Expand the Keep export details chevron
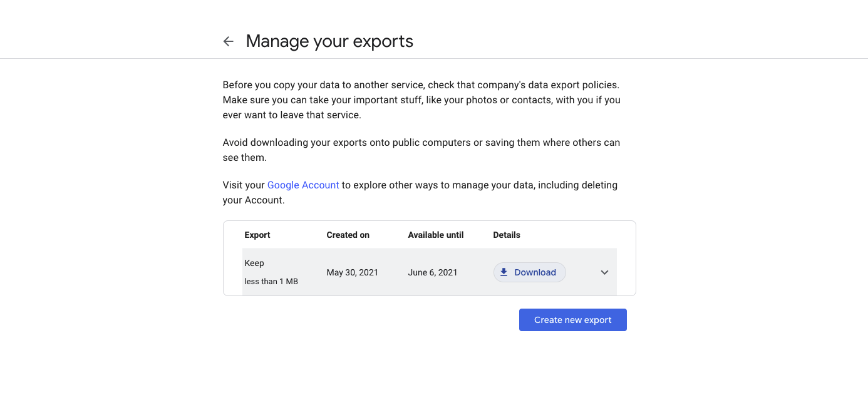868x400 pixels. (604, 272)
